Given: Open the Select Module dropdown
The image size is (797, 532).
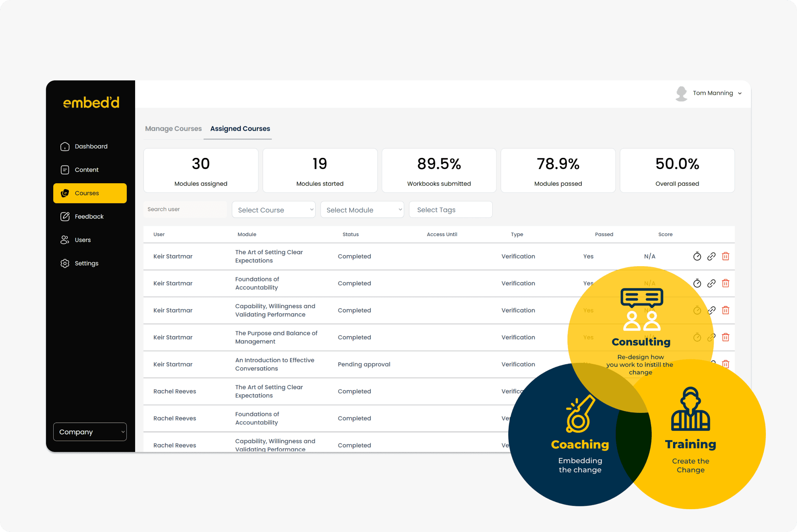Looking at the screenshot, I should pyautogui.click(x=362, y=210).
